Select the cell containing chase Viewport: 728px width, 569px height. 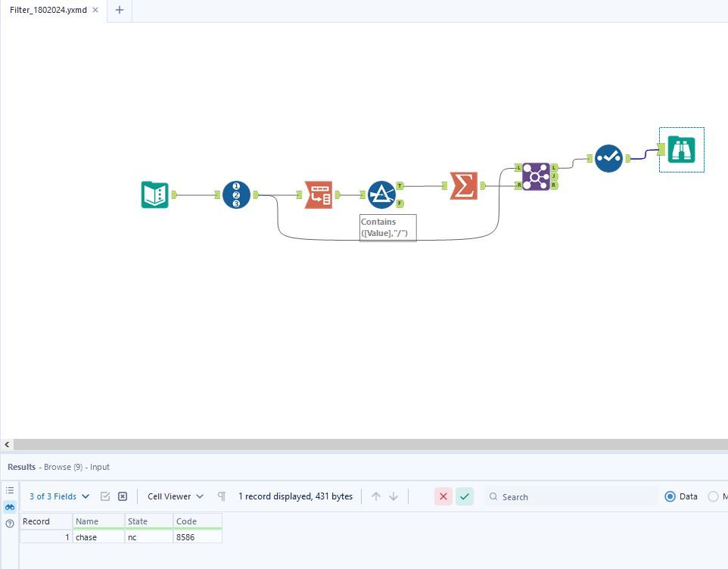(98, 537)
